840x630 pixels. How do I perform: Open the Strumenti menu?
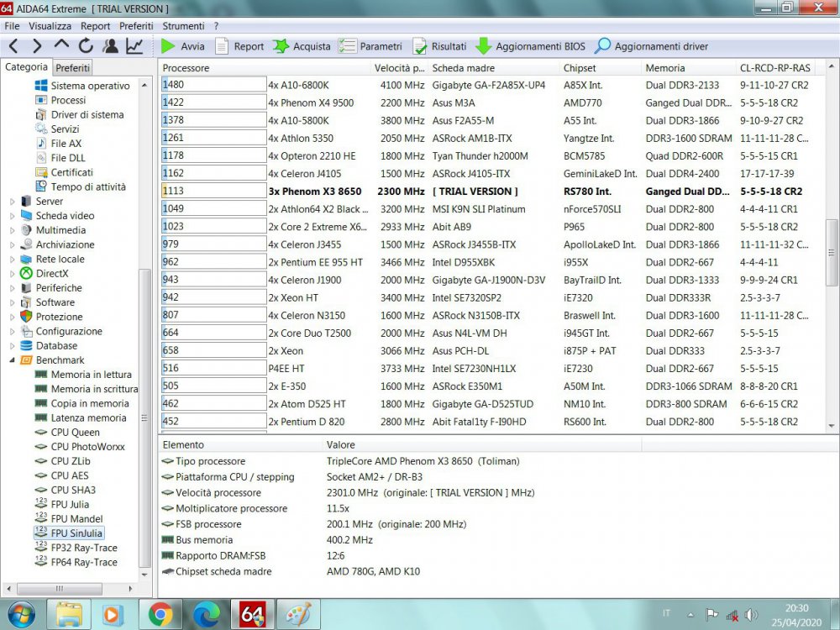pyautogui.click(x=183, y=26)
